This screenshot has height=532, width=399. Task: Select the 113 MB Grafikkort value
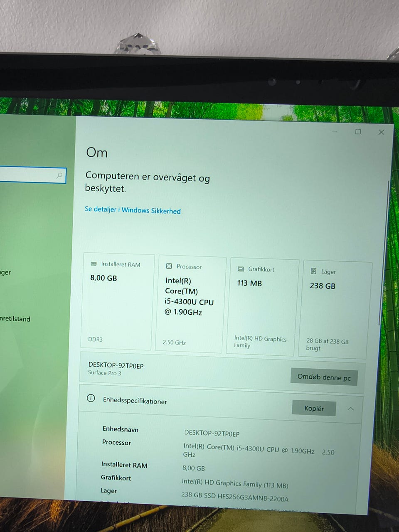[x=249, y=283]
